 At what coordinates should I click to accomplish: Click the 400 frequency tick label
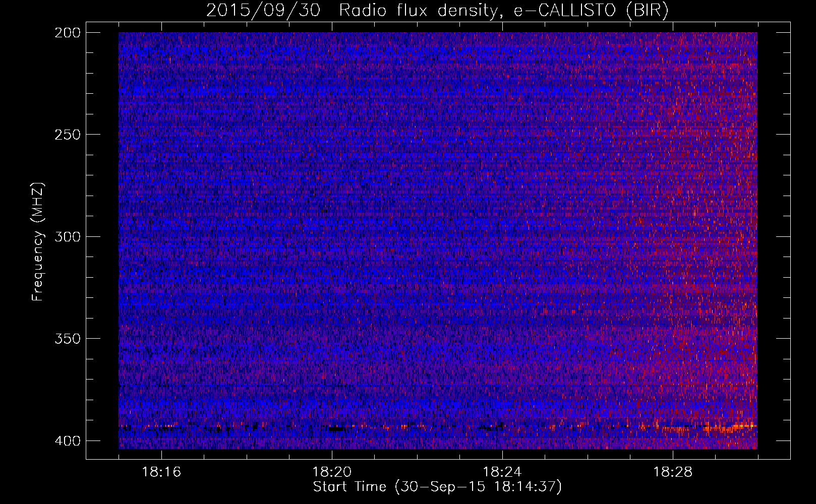pos(68,441)
